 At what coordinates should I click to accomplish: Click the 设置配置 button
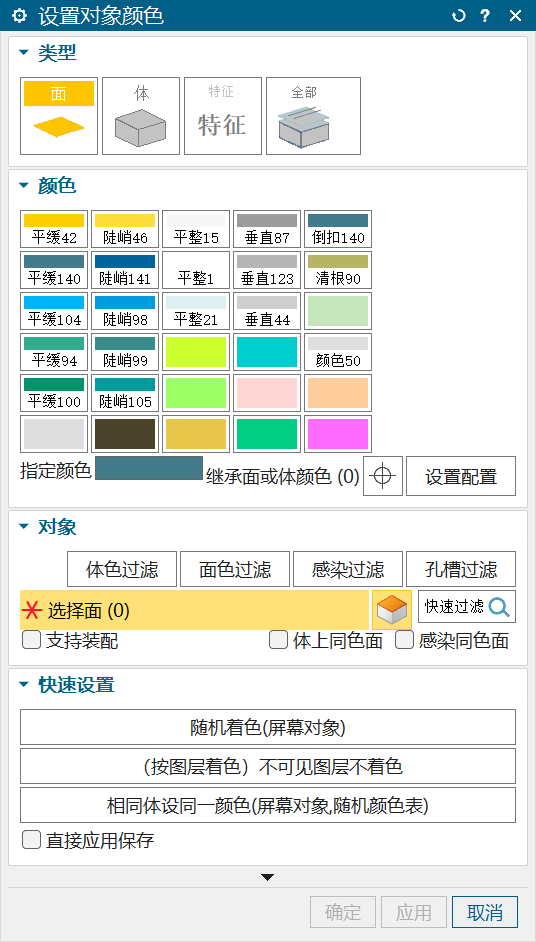pos(461,476)
